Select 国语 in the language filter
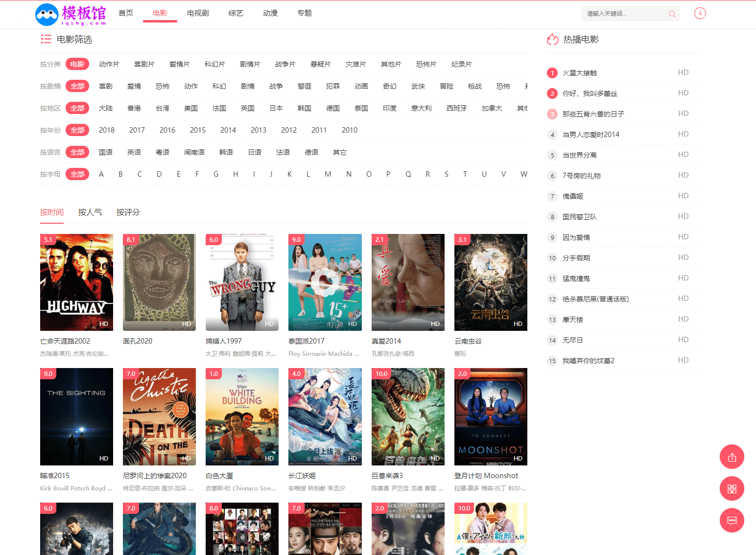 [105, 152]
